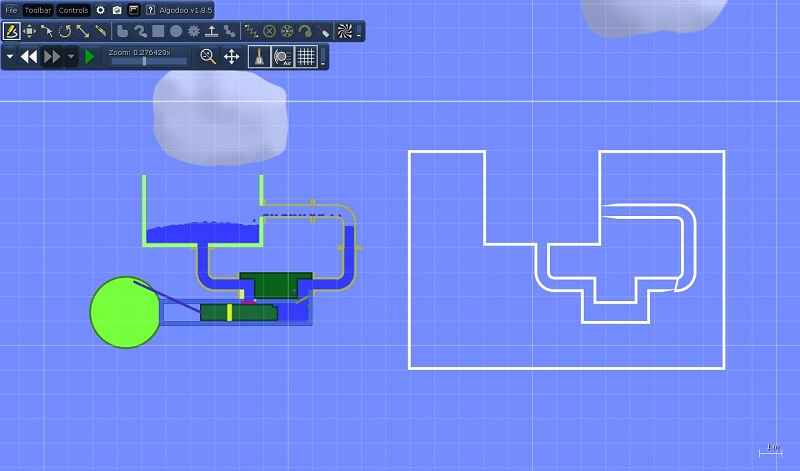This screenshot has width=800, height=471.
Task: Collapse the tools toolbar handle
Action: point(359,32)
